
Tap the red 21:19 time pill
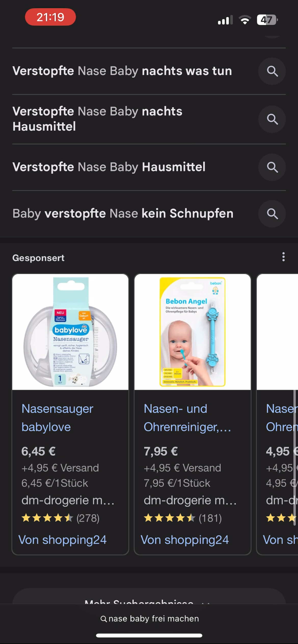[50, 17]
